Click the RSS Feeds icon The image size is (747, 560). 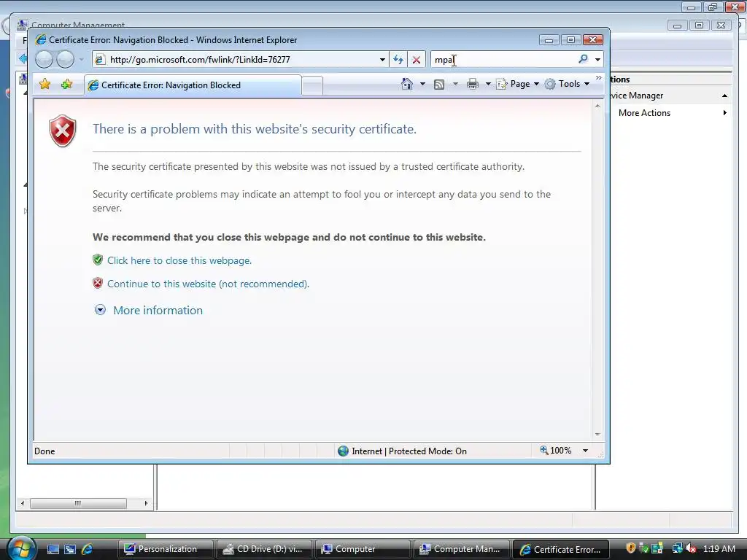[439, 85]
